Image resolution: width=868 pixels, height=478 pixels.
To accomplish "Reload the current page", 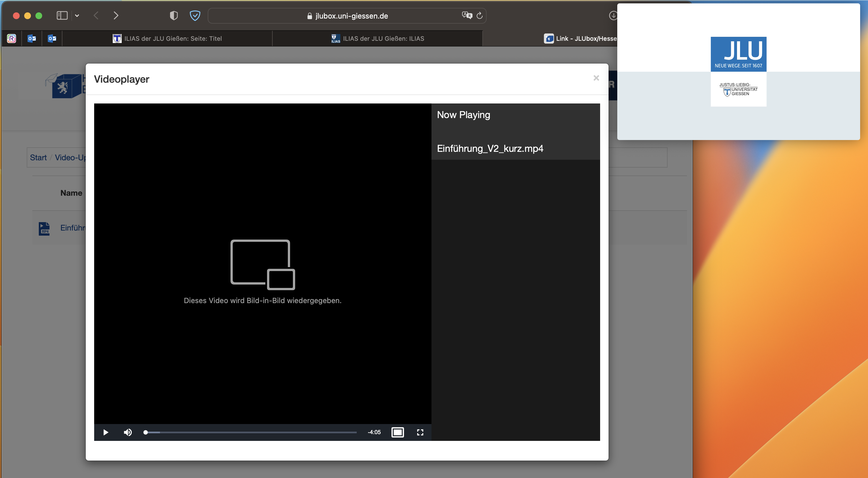I will click(480, 15).
